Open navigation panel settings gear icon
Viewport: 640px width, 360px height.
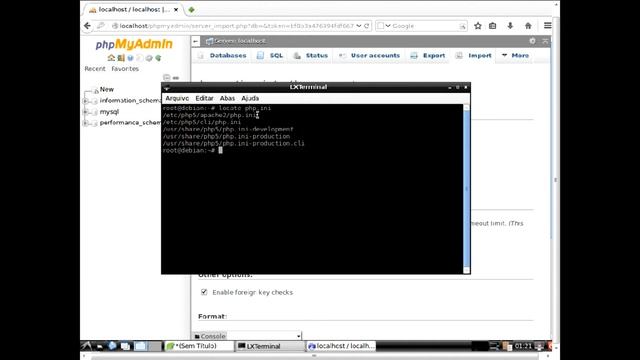pos(149,58)
